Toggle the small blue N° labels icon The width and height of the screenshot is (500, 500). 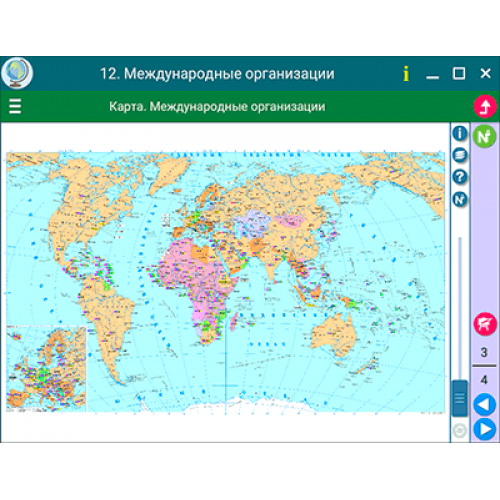click(x=460, y=199)
